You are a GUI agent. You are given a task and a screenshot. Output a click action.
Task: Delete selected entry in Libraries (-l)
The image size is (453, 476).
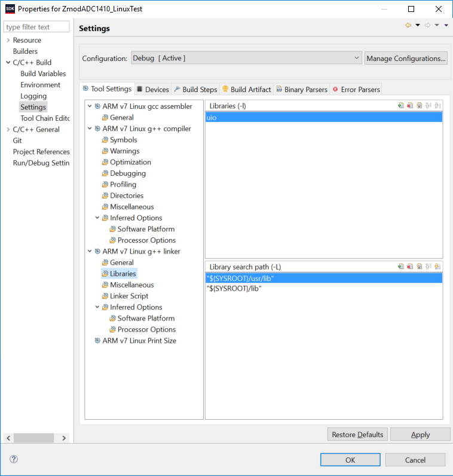pyautogui.click(x=410, y=106)
